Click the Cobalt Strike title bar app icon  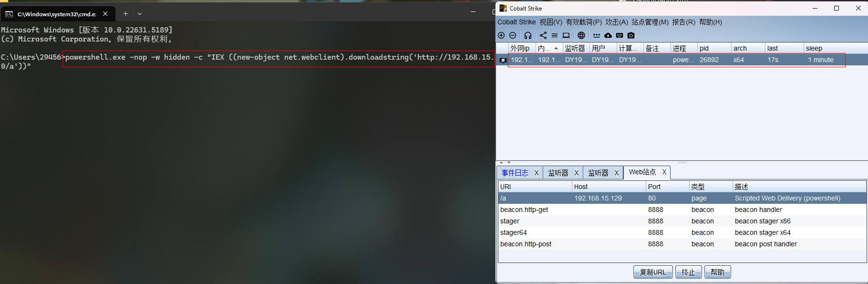coord(503,8)
